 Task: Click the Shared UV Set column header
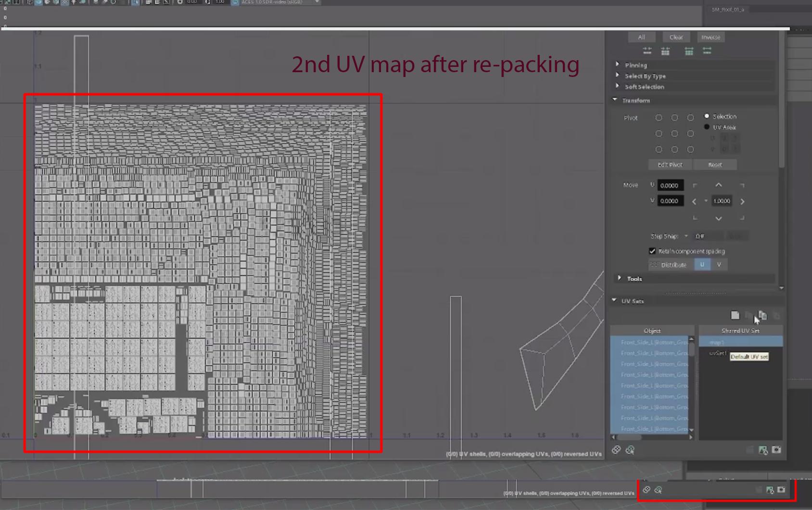(x=740, y=331)
